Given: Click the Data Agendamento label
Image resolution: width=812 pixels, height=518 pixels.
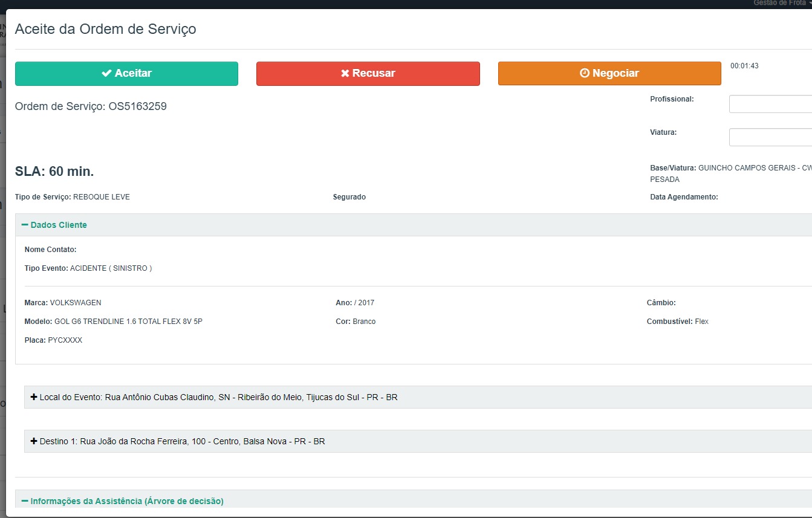Looking at the screenshot, I should point(684,197).
